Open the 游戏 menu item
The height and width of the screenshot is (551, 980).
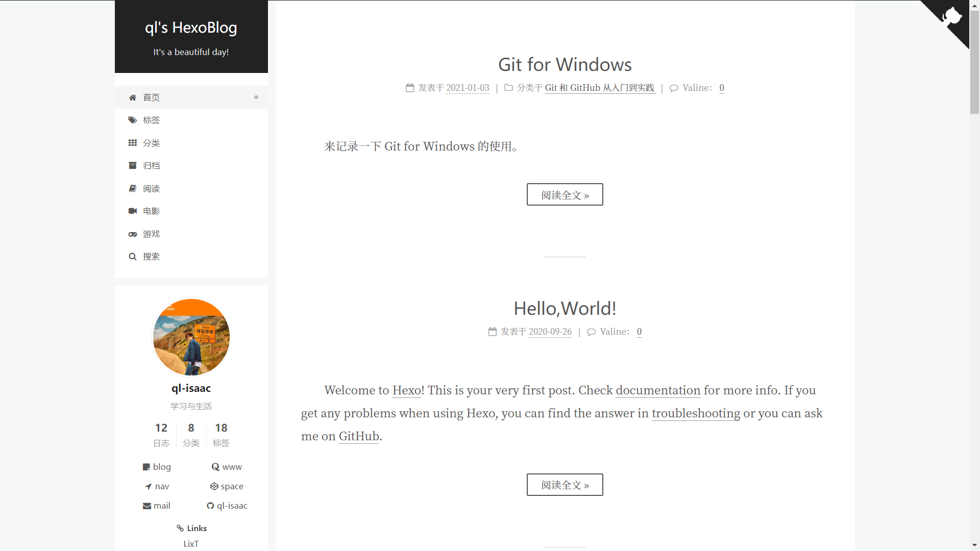point(191,234)
